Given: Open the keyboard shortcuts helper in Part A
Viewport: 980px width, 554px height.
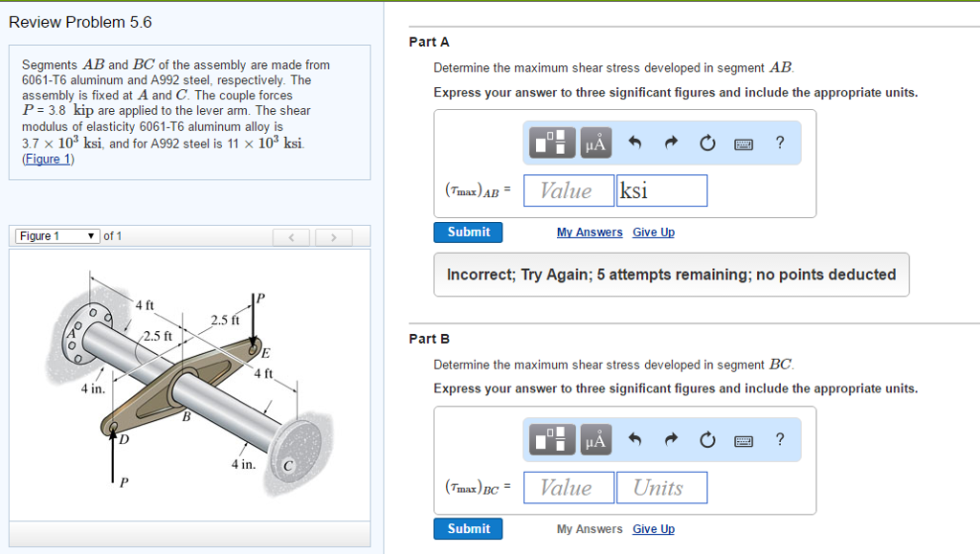Looking at the screenshot, I should (x=745, y=142).
